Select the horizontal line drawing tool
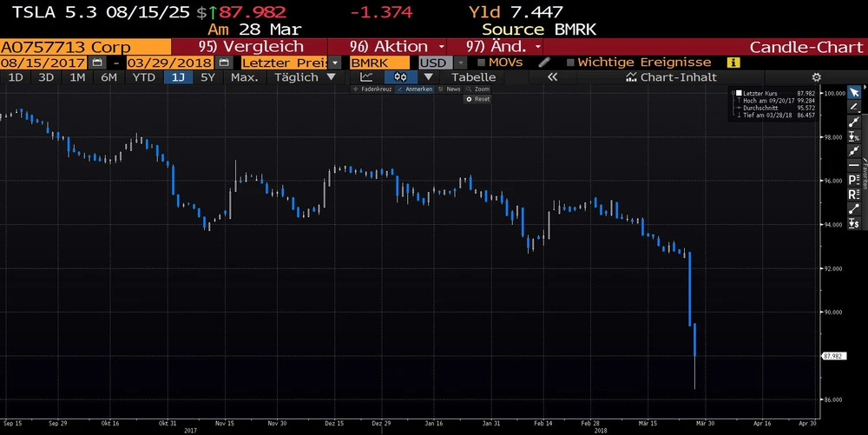Image resolution: width=868 pixels, height=435 pixels. (x=854, y=165)
